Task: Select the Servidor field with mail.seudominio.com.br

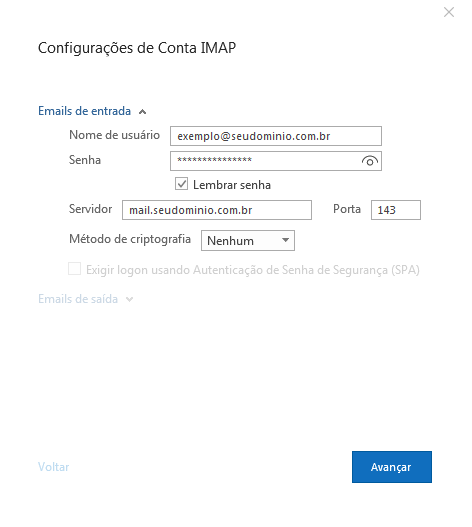Action: click(217, 210)
